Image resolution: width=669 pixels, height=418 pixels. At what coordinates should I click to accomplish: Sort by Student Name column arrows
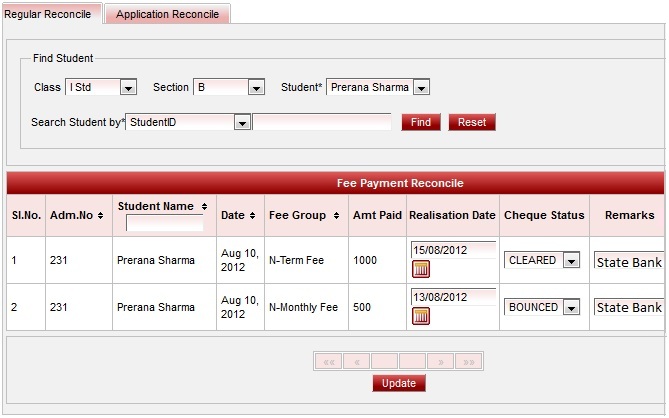(x=204, y=206)
